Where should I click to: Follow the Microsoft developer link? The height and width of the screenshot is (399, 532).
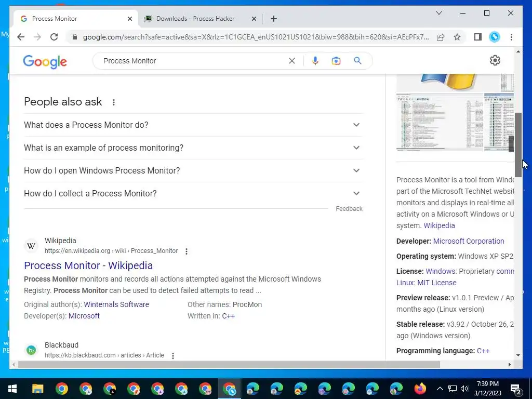point(84,316)
